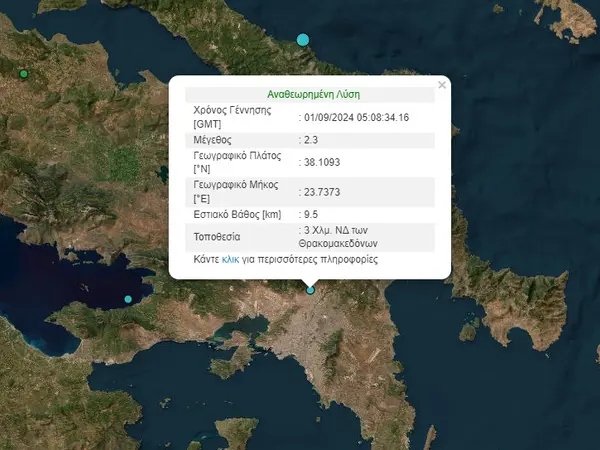Select the small green earthquake marker
This screenshot has width=600, height=450.
[23, 74]
